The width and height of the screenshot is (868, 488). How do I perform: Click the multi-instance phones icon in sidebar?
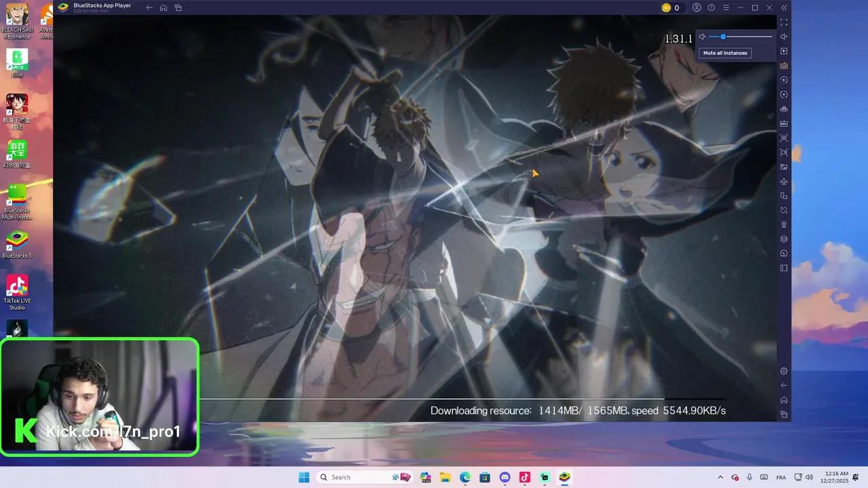784,196
